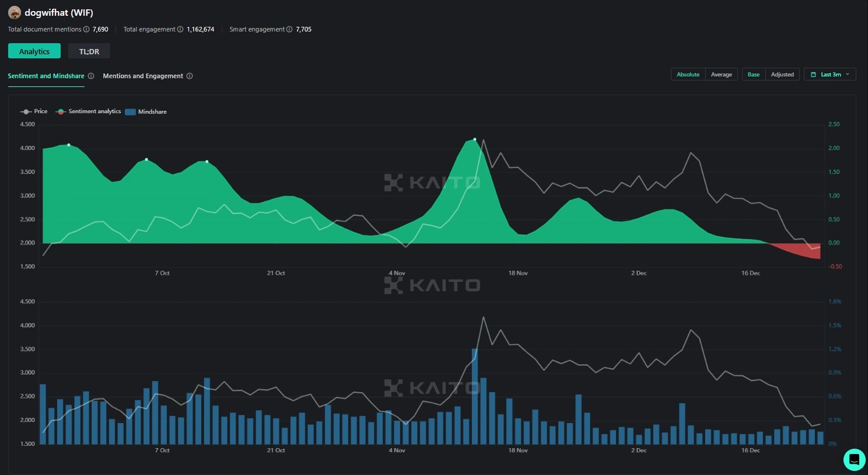Screen dimensions: 868x475
Task: Toggle Sentiment analytics series in legend
Action: click(x=89, y=111)
